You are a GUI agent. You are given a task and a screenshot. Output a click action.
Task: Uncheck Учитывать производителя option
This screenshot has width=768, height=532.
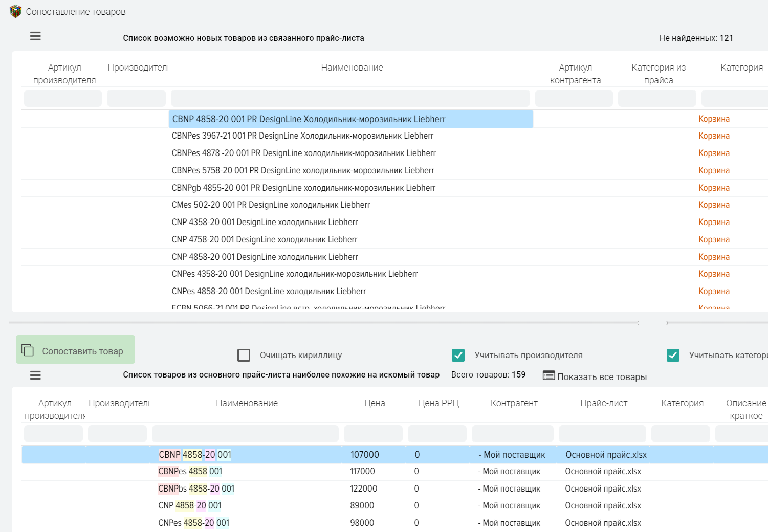point(458,355)
